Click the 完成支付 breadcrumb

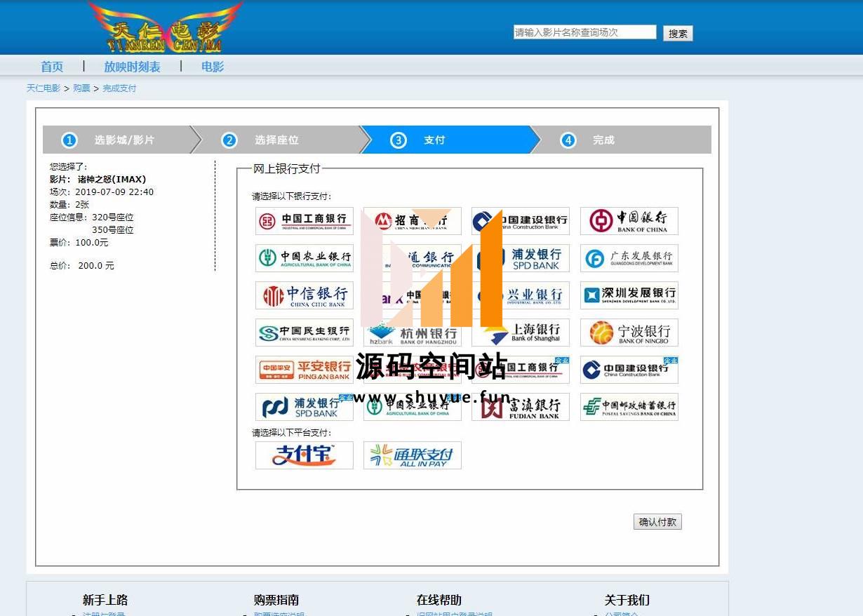click(x=119, y=88)
